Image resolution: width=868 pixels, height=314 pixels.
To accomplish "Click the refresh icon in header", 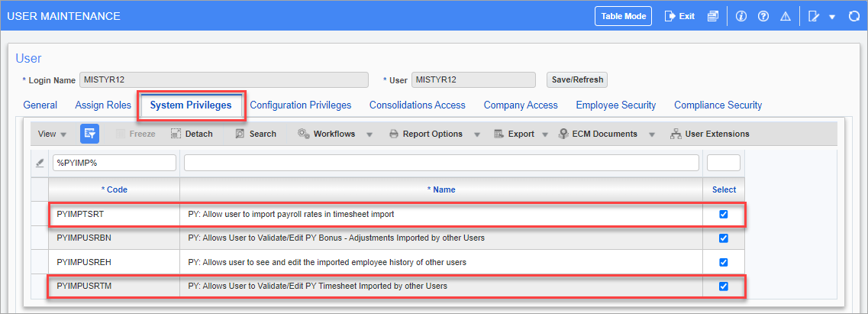I will (854, 16).
